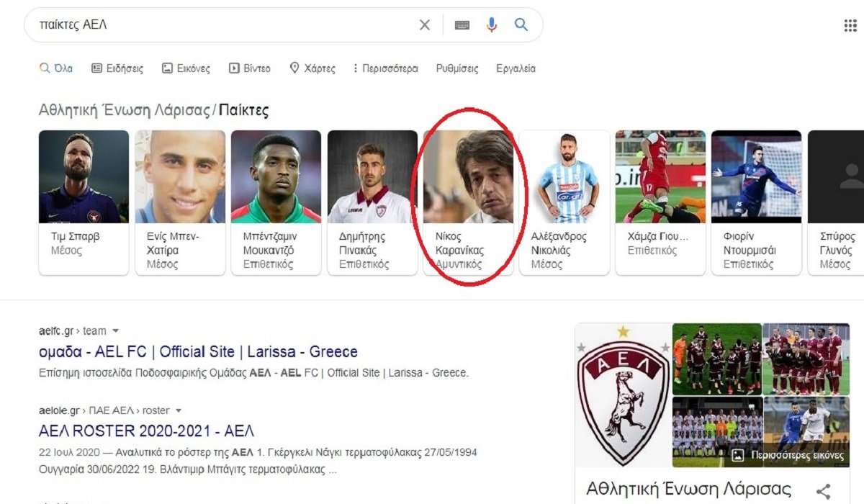Click the blue search magnifier button

pos(521,25)
